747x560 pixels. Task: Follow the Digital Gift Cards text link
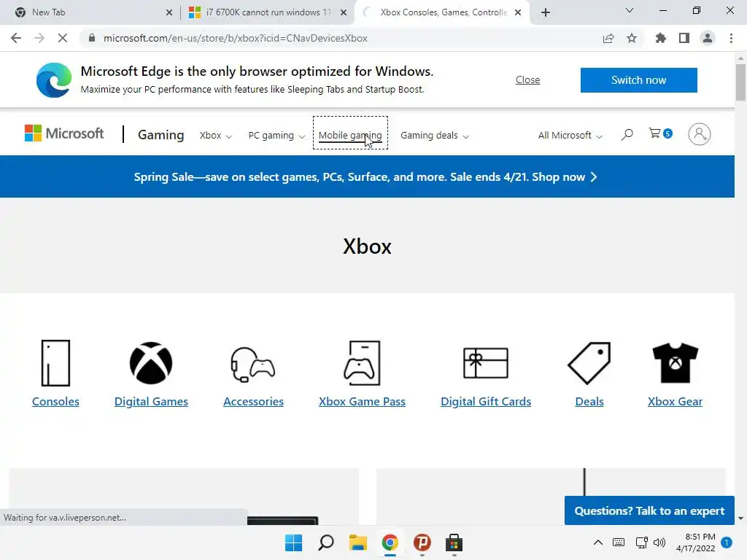(x=486, y=402)
